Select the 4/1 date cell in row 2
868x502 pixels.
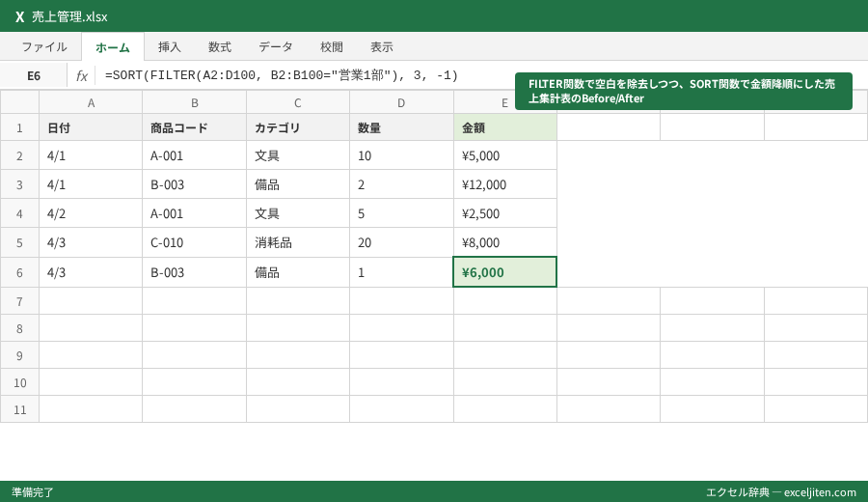coord(91,155)
